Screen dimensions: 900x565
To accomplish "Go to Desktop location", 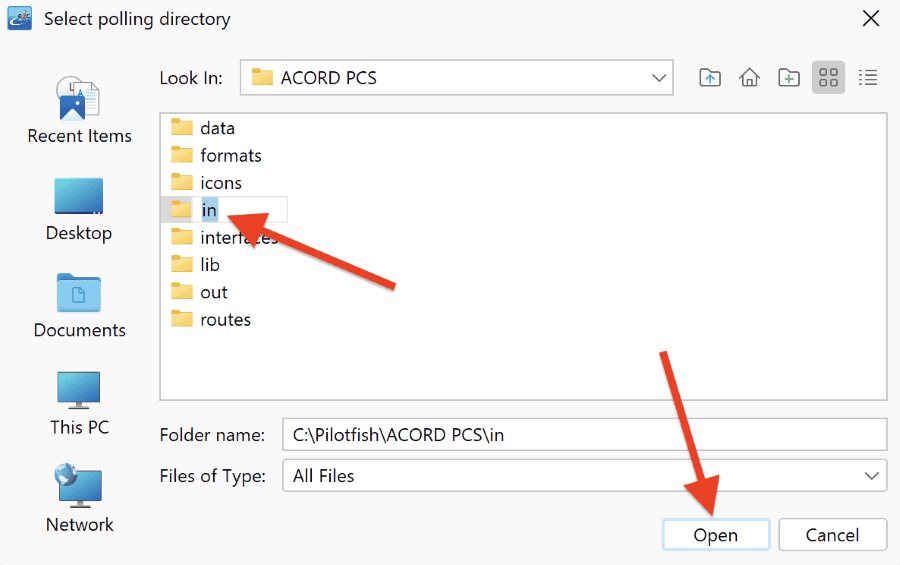I will click(x=79, y=210).
